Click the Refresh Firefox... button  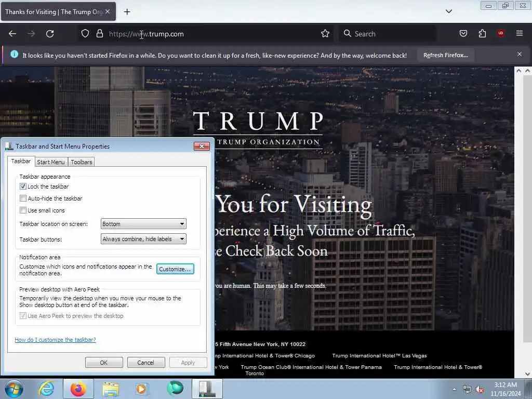point(445,55)
